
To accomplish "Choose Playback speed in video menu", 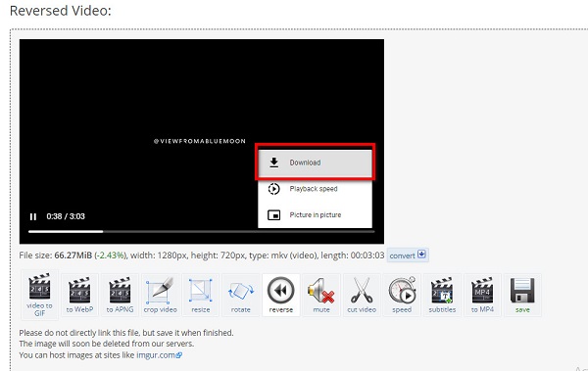I will 315,189.
